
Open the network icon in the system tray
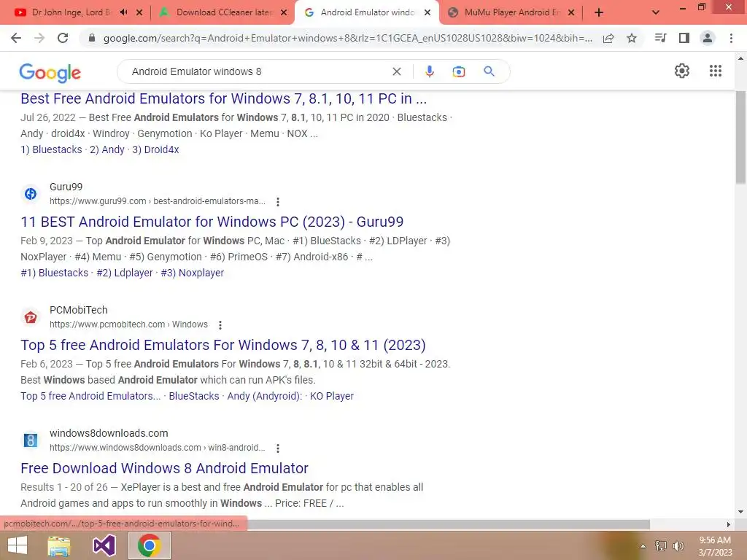[x=661, y=546]
